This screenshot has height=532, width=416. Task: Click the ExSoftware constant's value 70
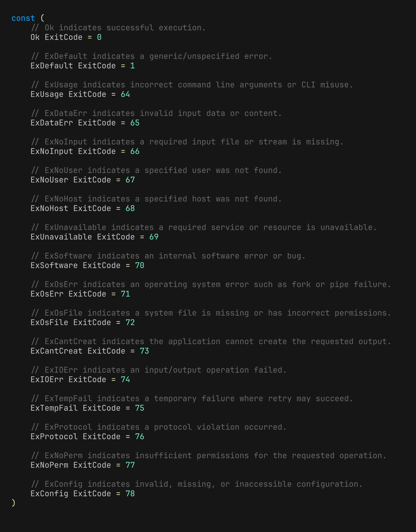(140, 265)
